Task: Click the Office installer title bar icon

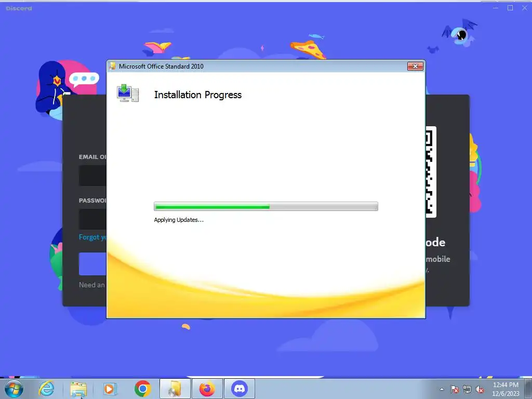Action: click(x=112, y=66)
